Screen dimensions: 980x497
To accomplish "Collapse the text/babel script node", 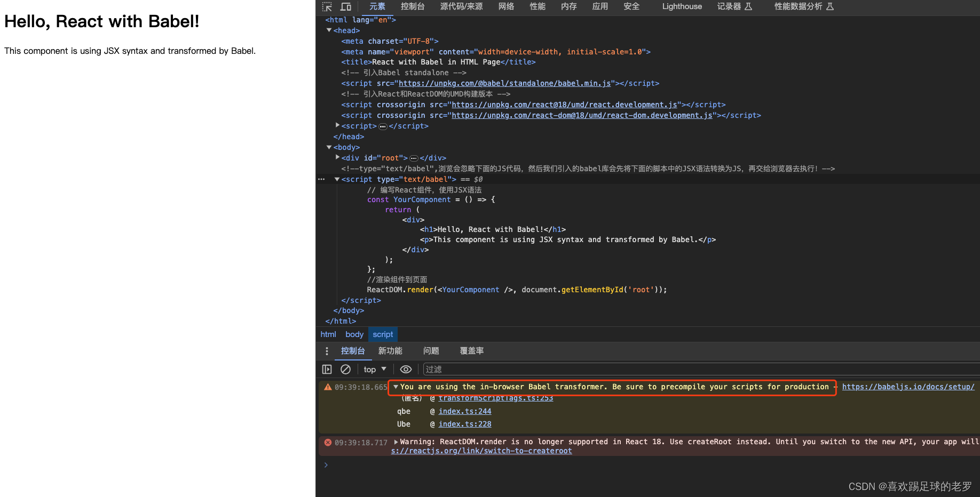I will tap(337, 179).
